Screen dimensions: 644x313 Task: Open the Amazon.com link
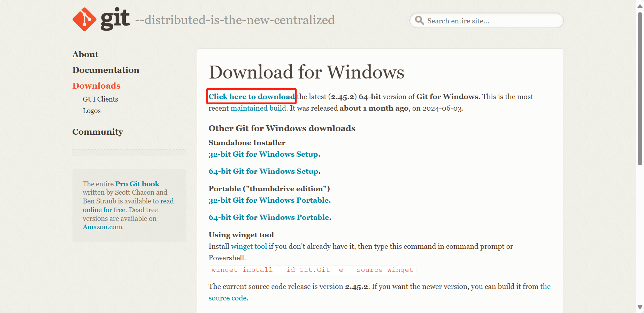[103, 227]
